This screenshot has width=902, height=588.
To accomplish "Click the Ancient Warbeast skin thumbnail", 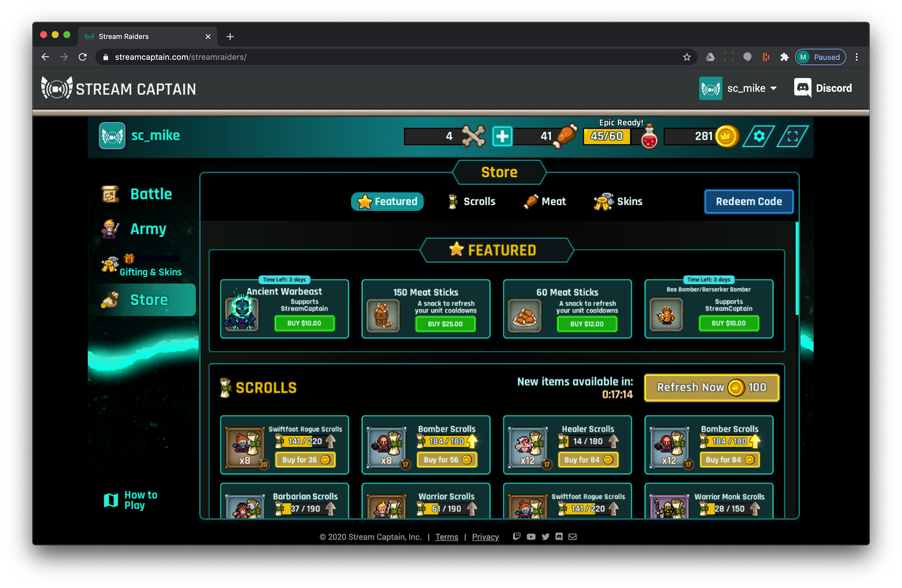I will coord(241,313).
